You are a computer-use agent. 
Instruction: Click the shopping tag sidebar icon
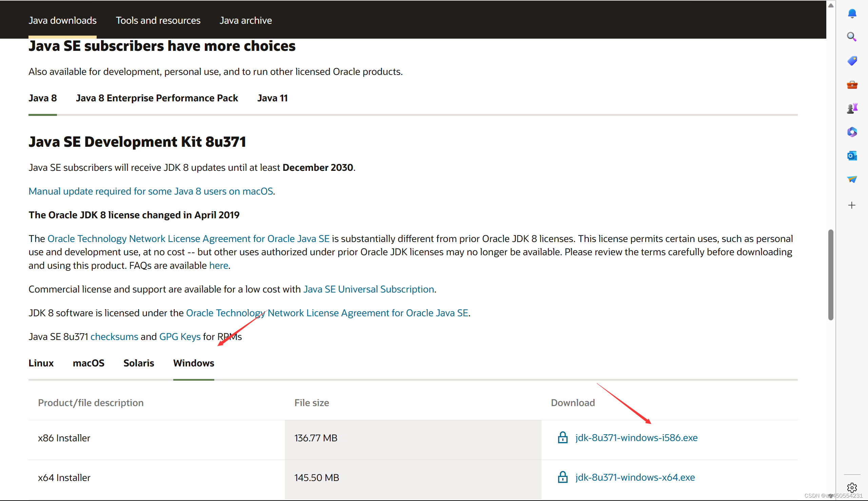tap(852, 61)
